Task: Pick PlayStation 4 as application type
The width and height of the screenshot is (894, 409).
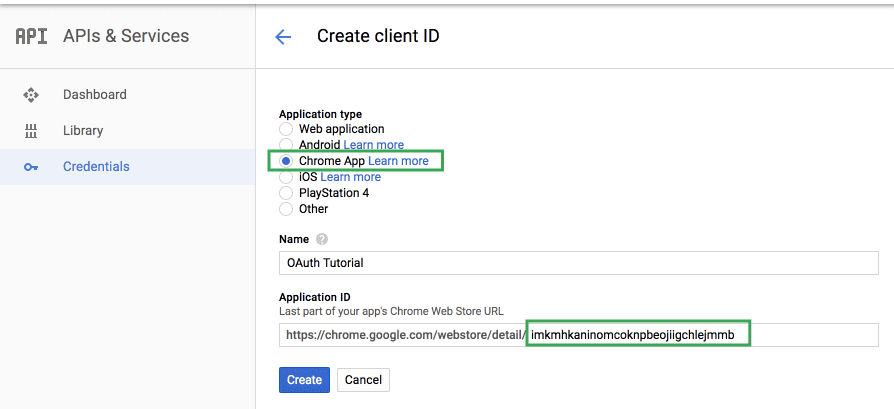Action: (286, 193)
